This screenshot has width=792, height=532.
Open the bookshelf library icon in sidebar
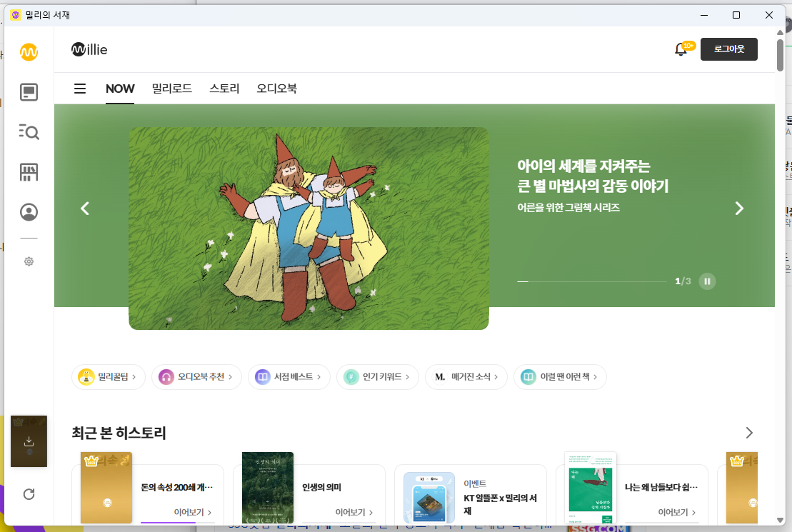29,172
